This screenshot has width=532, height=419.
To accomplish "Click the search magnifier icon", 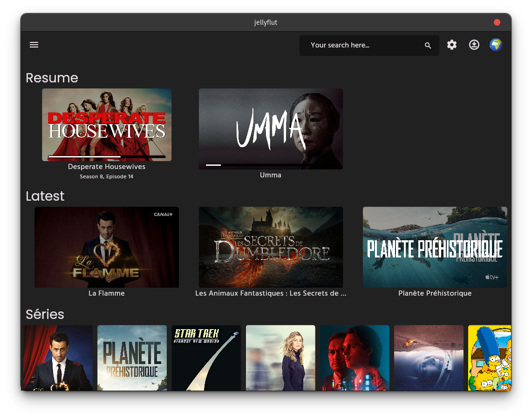I will (428, 45).
